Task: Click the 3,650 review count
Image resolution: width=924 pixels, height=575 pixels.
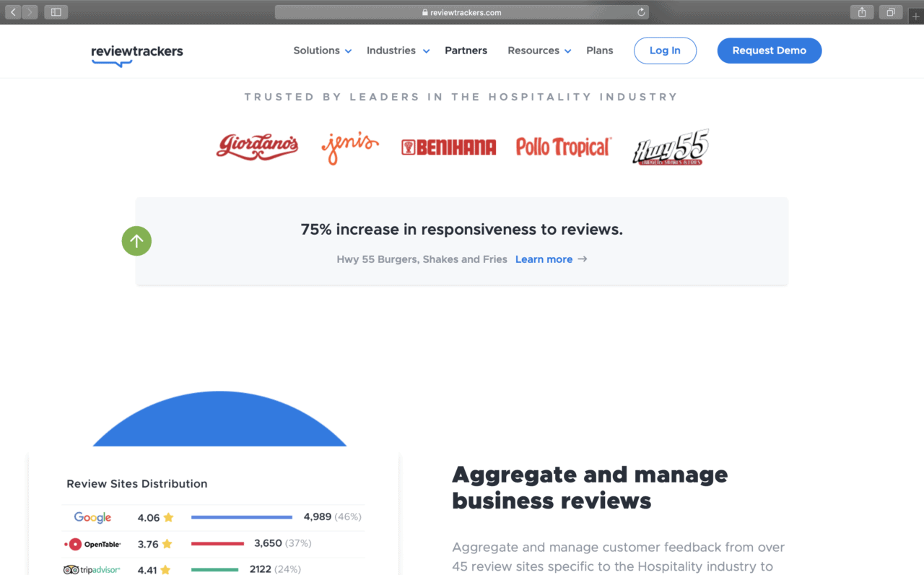Action: pos(268,543)
